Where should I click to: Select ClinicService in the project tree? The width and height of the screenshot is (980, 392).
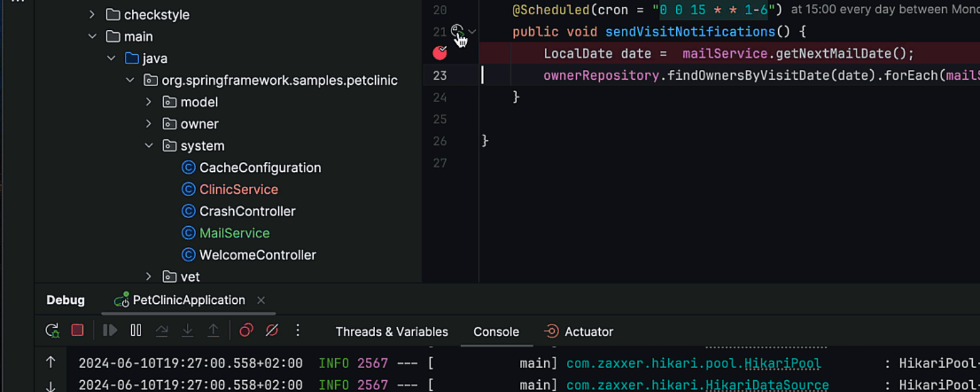238,189
